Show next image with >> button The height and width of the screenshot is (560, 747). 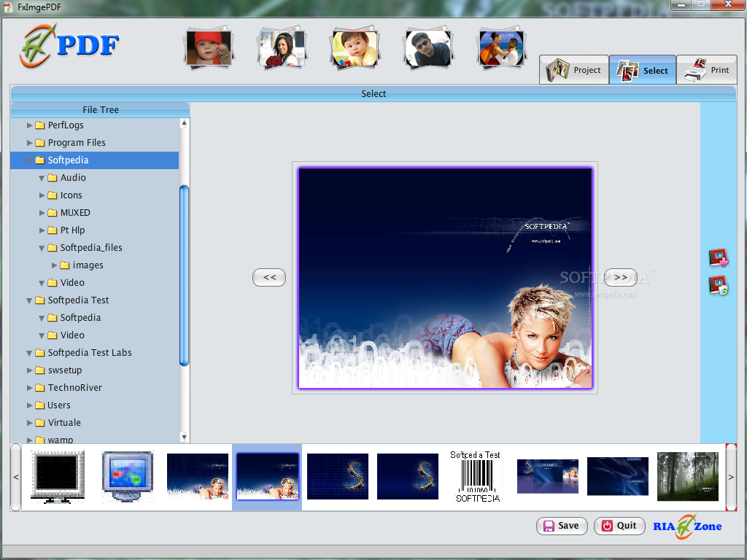621,277
